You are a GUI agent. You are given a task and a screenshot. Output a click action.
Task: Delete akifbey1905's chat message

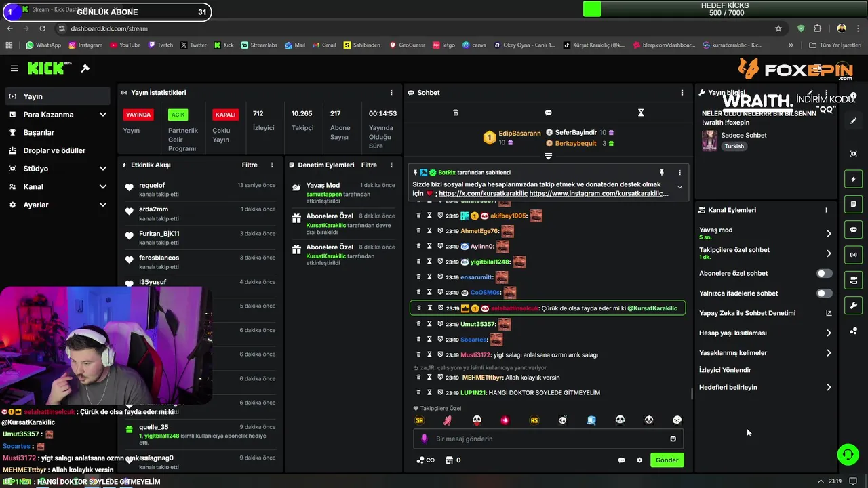click(x=418, y=216)
